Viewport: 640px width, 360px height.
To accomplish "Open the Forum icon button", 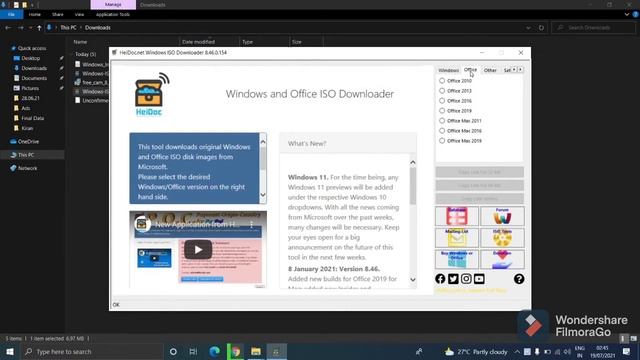I will point(502,216).
